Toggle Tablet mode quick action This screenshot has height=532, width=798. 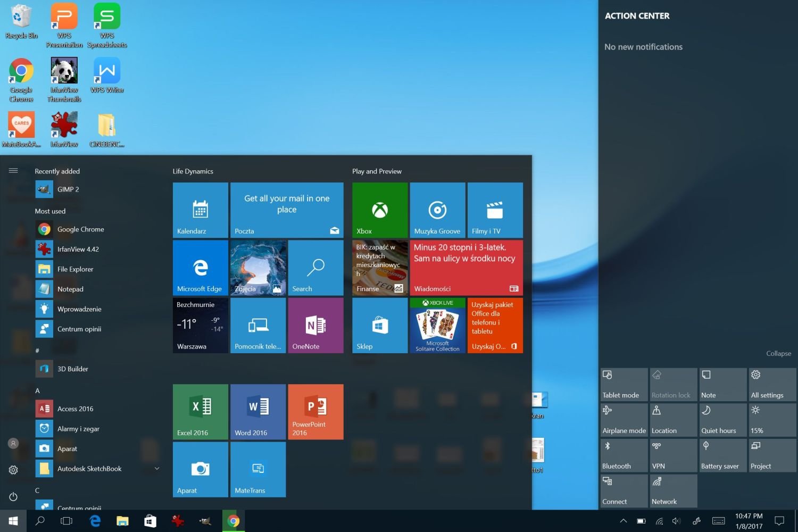pos(624,385)
